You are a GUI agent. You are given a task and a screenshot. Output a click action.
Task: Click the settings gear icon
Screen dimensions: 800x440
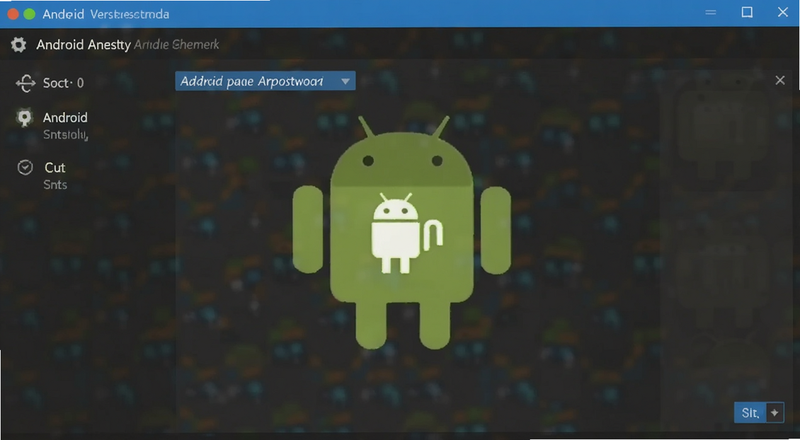click(18, 44)
